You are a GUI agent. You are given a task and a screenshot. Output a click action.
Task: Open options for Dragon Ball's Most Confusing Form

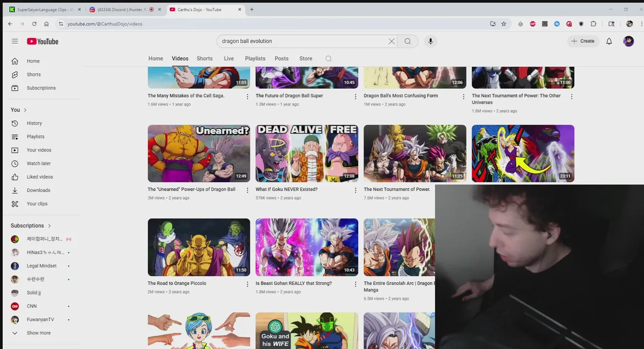463,96
